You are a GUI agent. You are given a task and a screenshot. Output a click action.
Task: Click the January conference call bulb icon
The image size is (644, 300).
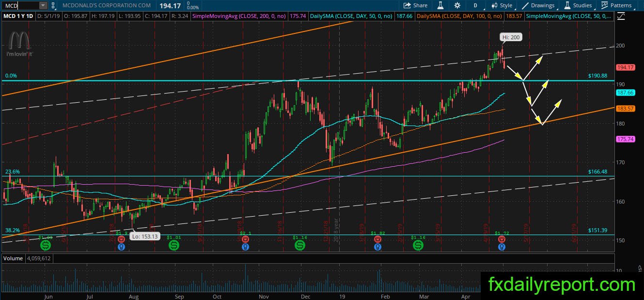point(377,247)
